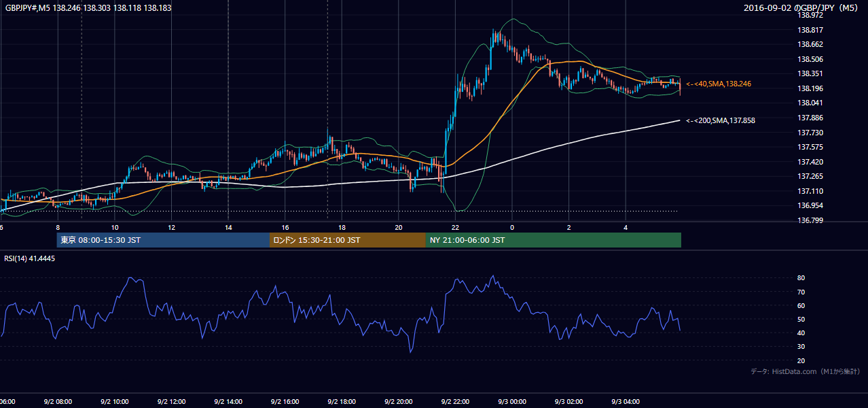Click price axis value 137.730
The width and height of the screenshot is (868, 408).
[x=812, y=133]
